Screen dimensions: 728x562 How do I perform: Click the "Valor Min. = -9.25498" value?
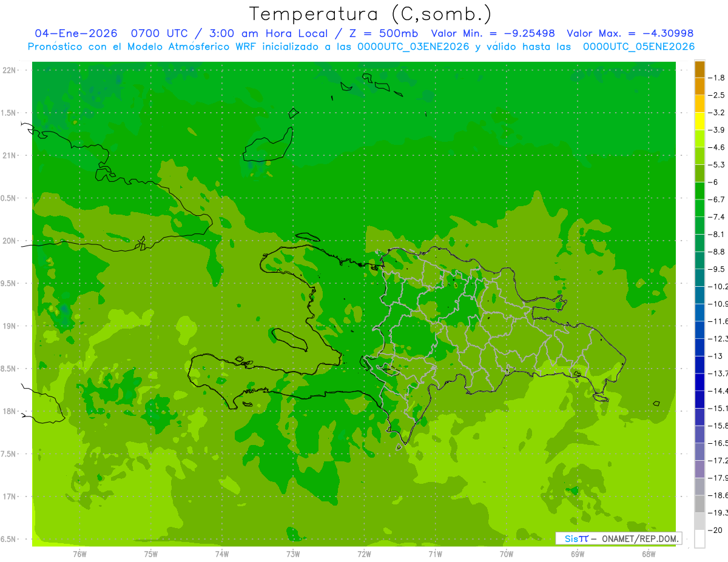(492, 34)
